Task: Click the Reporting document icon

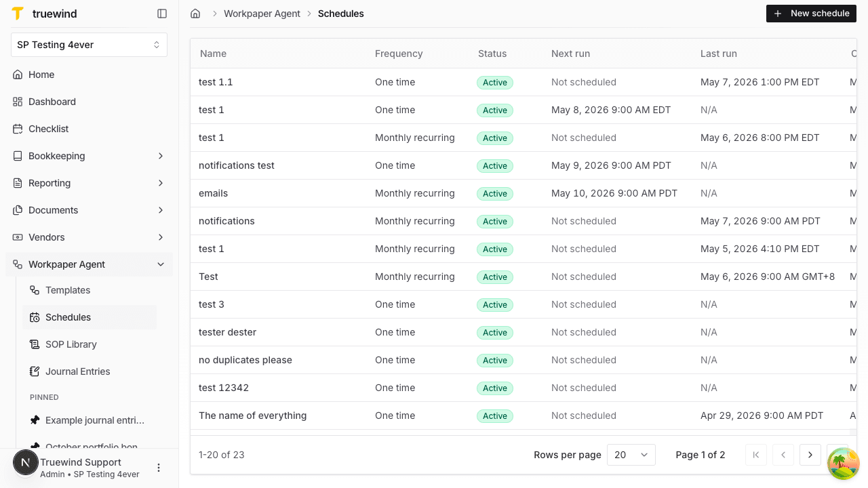Action: (18, 183)
